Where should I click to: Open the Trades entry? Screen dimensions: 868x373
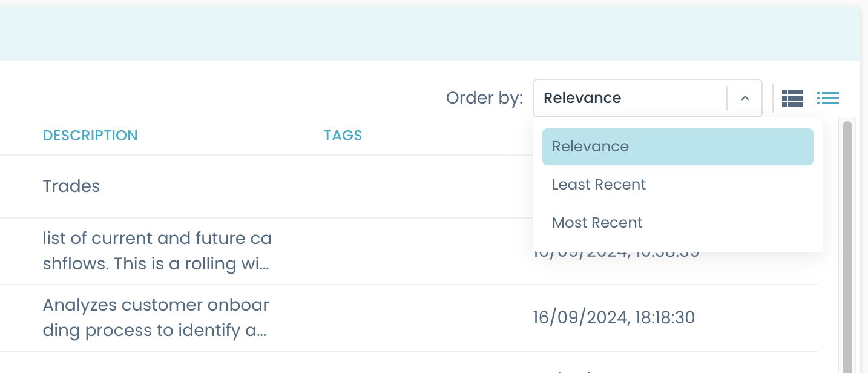pos(71,186)
